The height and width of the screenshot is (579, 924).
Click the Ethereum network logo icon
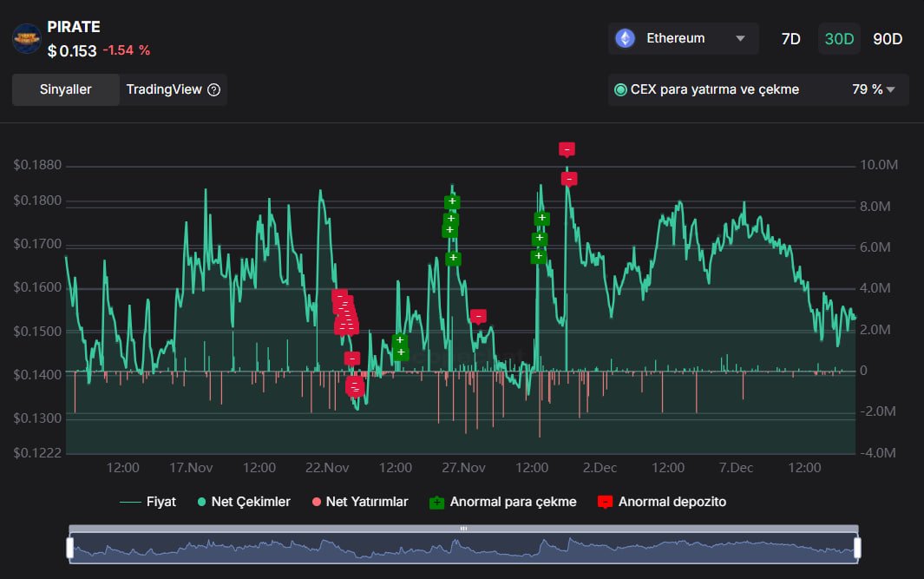(626, 38)
